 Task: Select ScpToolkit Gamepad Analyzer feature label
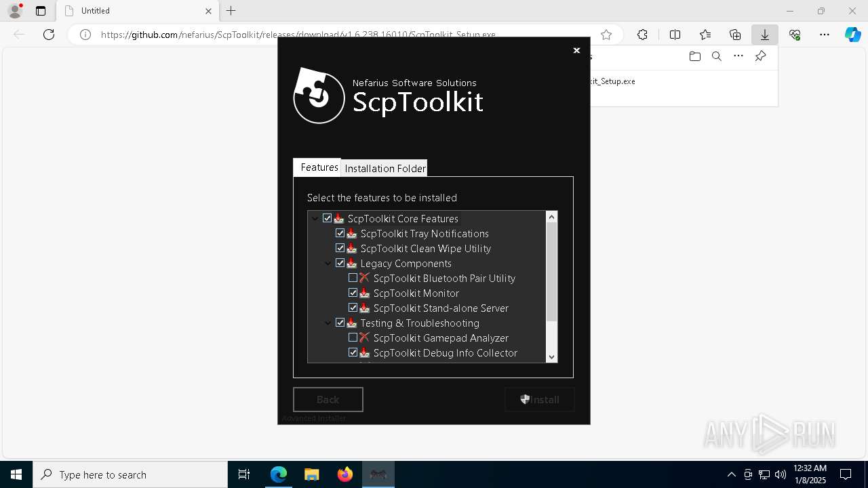[x=441, y=338]
